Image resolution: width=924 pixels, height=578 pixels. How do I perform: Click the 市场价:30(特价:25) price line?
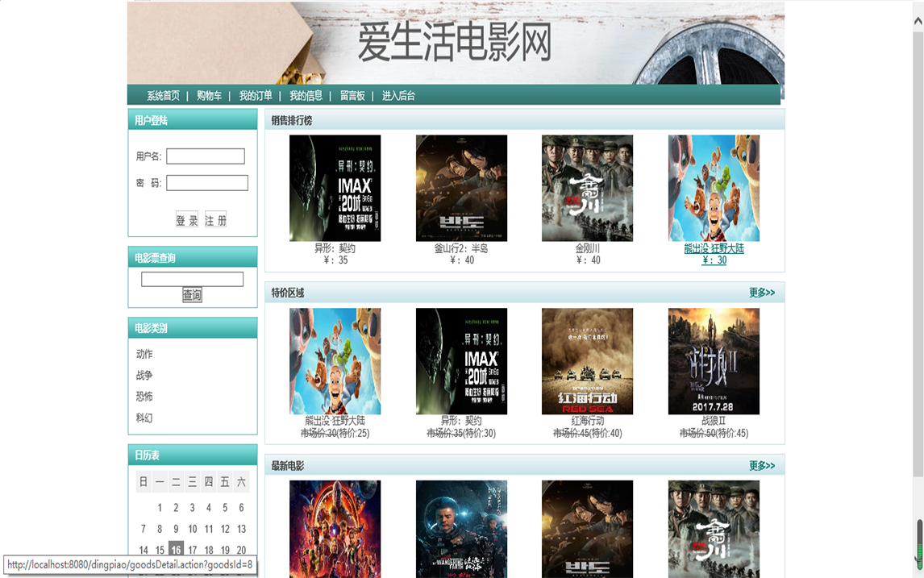[x=335, y=434]
